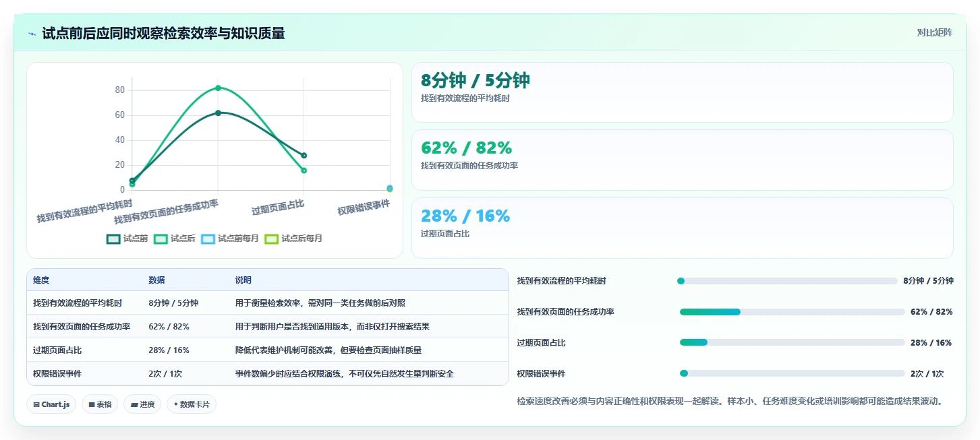Click the footer note starting 检索速度改善
The image size is (980, 440).
pyautogui.click(x=730, y=401)
